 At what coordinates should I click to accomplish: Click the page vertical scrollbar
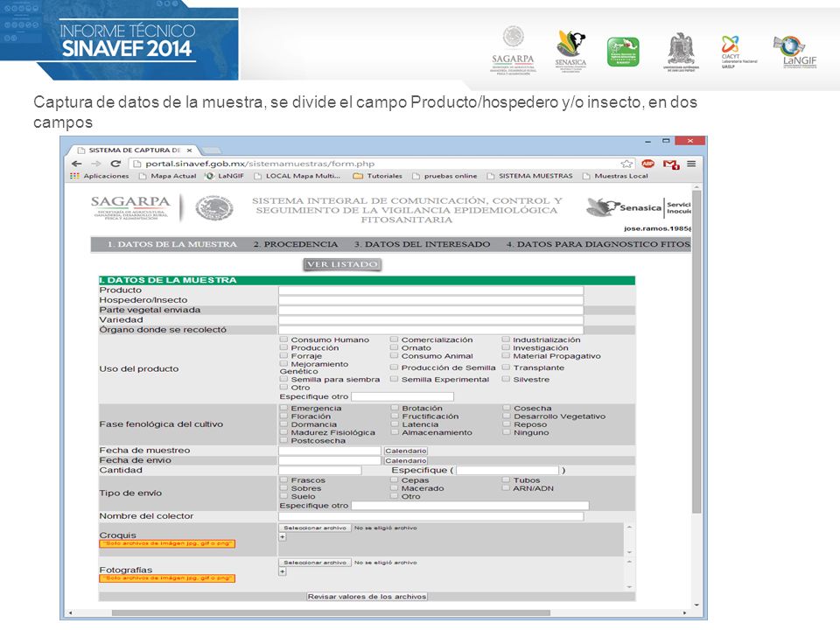point(696,351)
